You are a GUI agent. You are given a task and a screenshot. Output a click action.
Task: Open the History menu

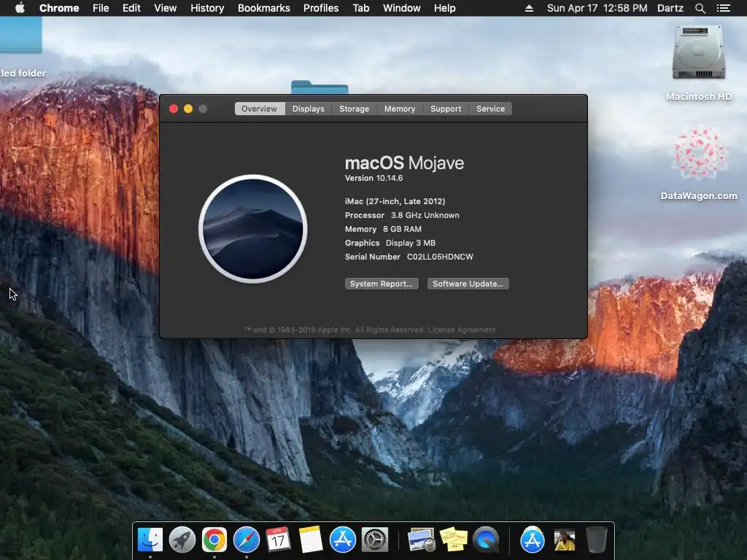click(x=207, y=8)
